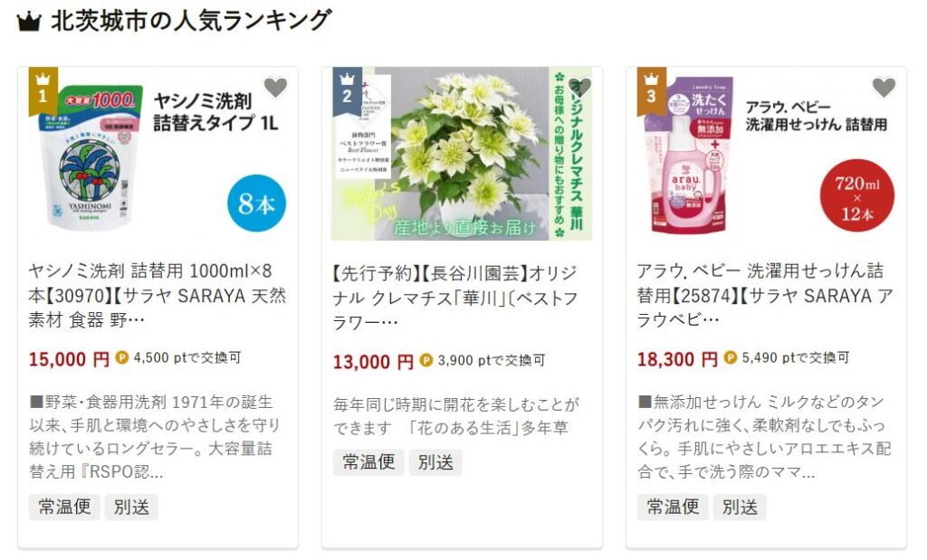Click the white clematis flower product image
This screenshot has height=560, width=927.
[462, 154]
